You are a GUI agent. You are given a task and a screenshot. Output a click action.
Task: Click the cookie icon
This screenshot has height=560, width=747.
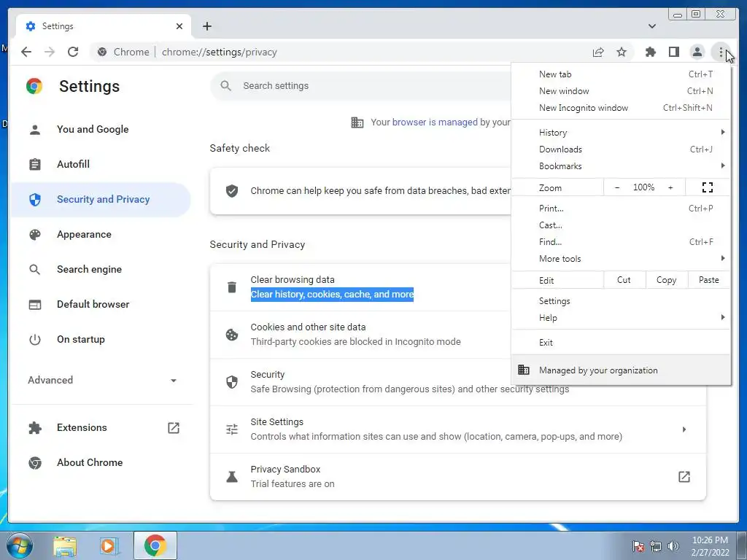click(232, 335)
